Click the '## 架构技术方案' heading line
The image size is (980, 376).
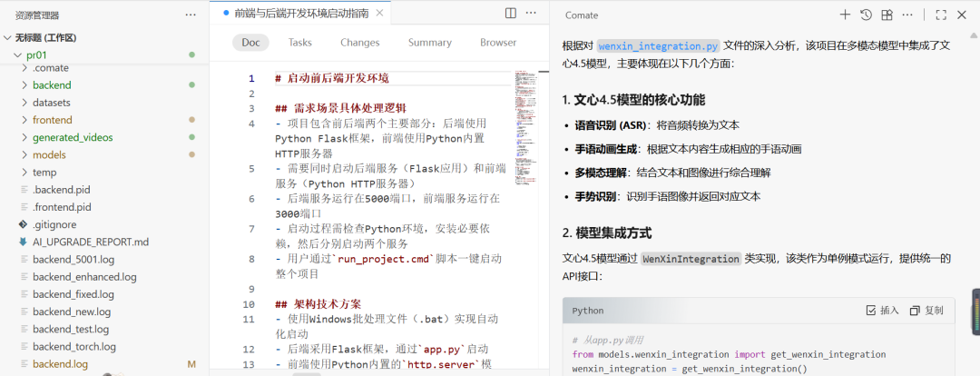(x=318, y=304)
